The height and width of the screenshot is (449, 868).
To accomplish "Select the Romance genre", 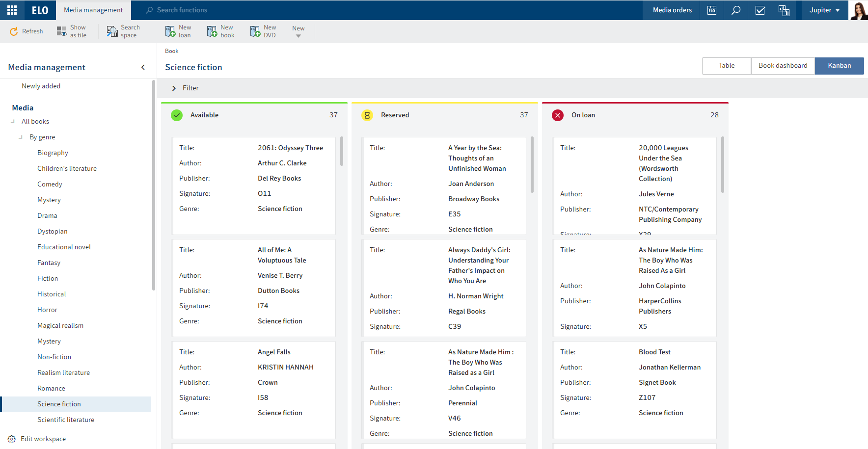I will 52,389.
